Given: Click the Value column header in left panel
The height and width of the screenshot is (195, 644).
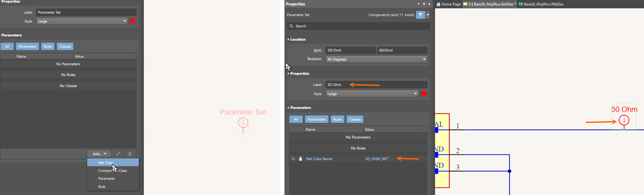Looking at the screenshot, I should pos(79,57).
